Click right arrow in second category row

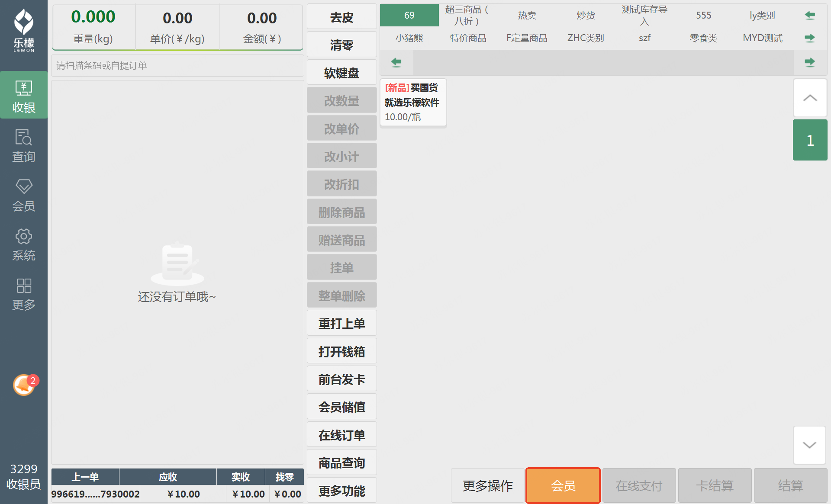[809, 38]
